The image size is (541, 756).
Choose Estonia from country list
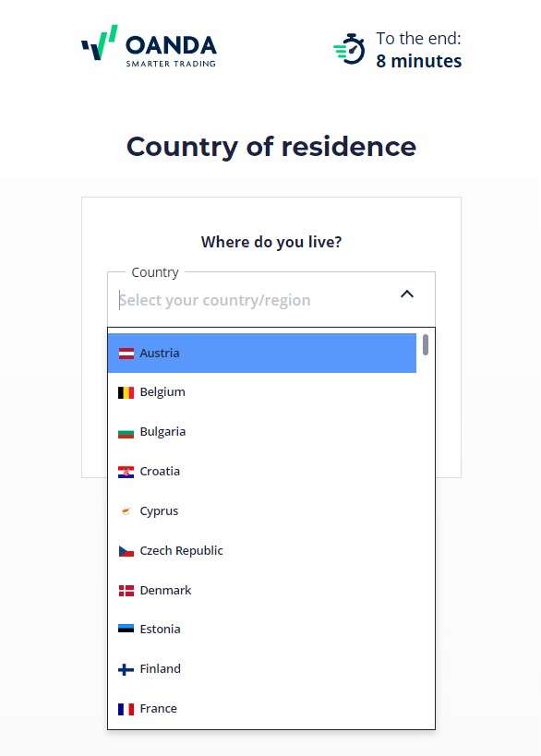pos(262,630)
